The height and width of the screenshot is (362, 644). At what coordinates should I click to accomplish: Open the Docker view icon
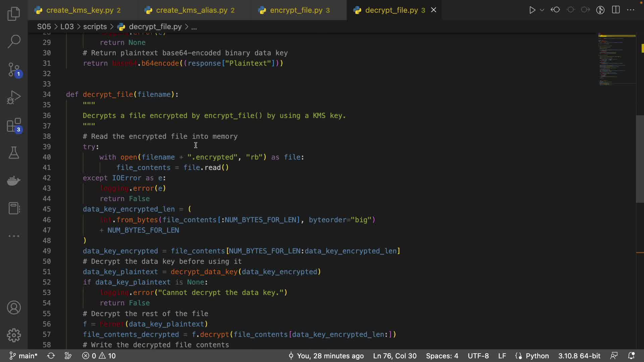pyautogui.click(x=14, y=181)
